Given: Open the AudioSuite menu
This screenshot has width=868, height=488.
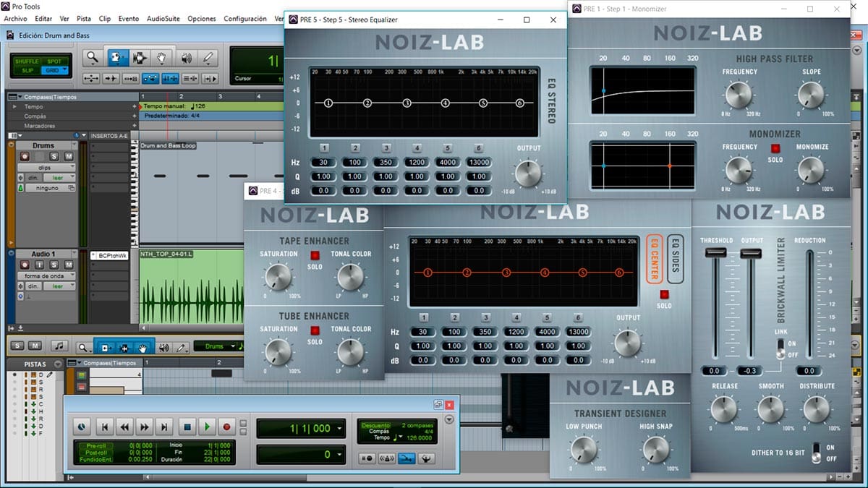Looking at the screenshot, I should [163, 18].
